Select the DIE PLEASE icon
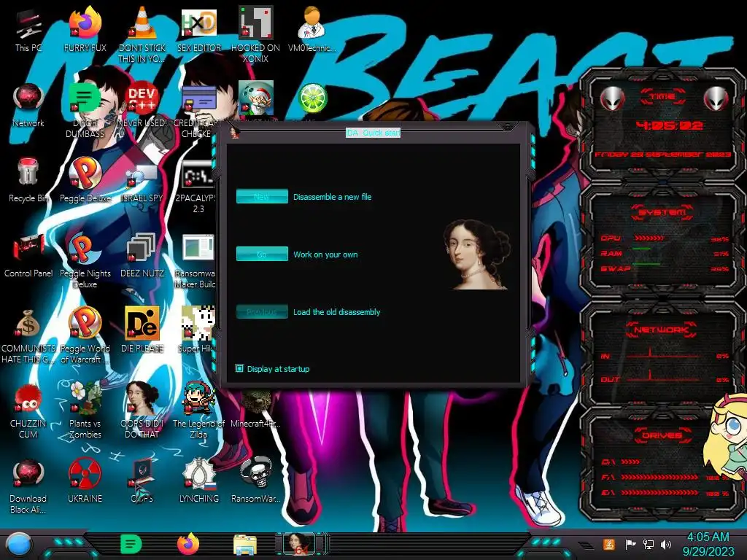The width and height of the screenshot is (747, 560). (x=142, y=330)
